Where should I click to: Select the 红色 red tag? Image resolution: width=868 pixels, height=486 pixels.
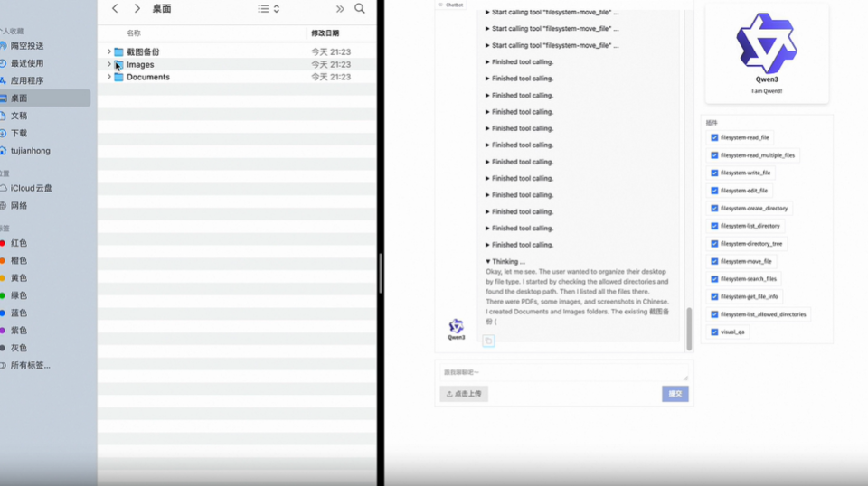18,243
